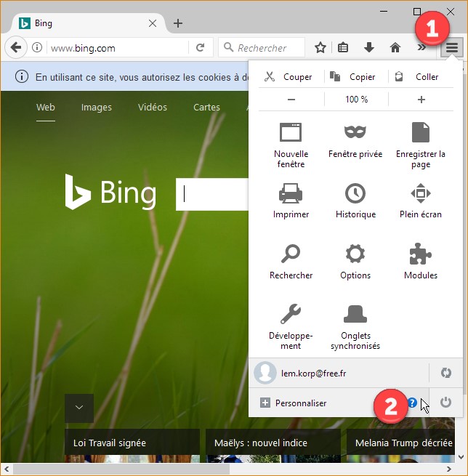This screenshot has height=476, width=468.
Task: Click the back navigation arrow
Action: point(16,47)
